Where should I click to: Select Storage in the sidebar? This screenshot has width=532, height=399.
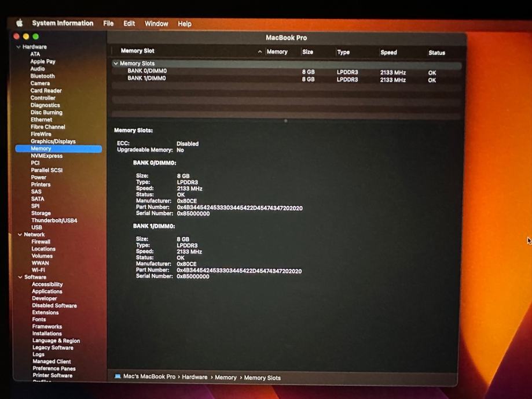point(41,213)
